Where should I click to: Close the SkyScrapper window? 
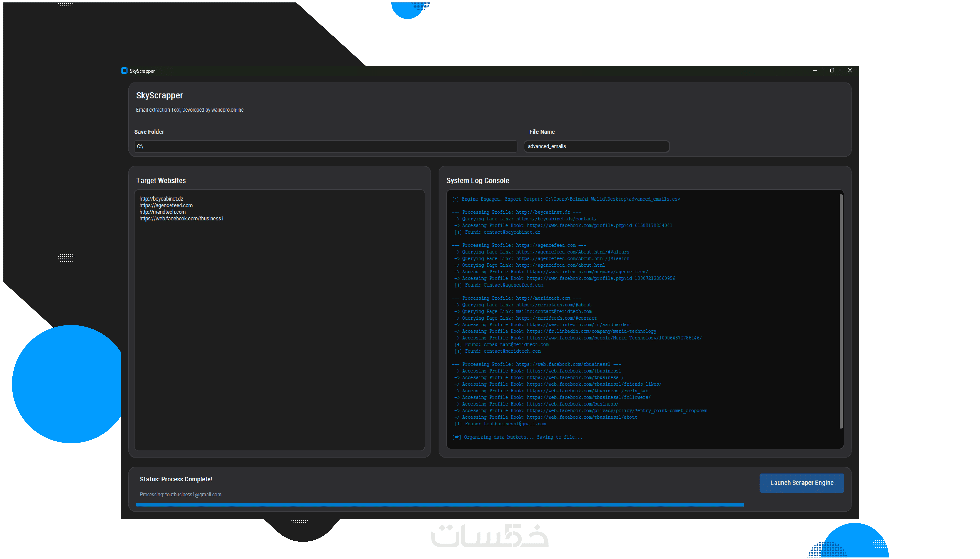(850, 70)
